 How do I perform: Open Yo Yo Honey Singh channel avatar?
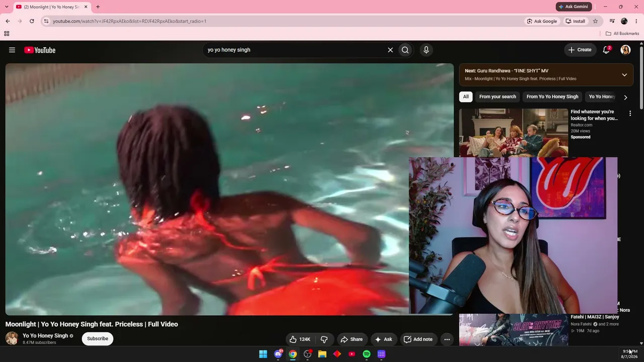pyautogui.click(x=12, y=338)
